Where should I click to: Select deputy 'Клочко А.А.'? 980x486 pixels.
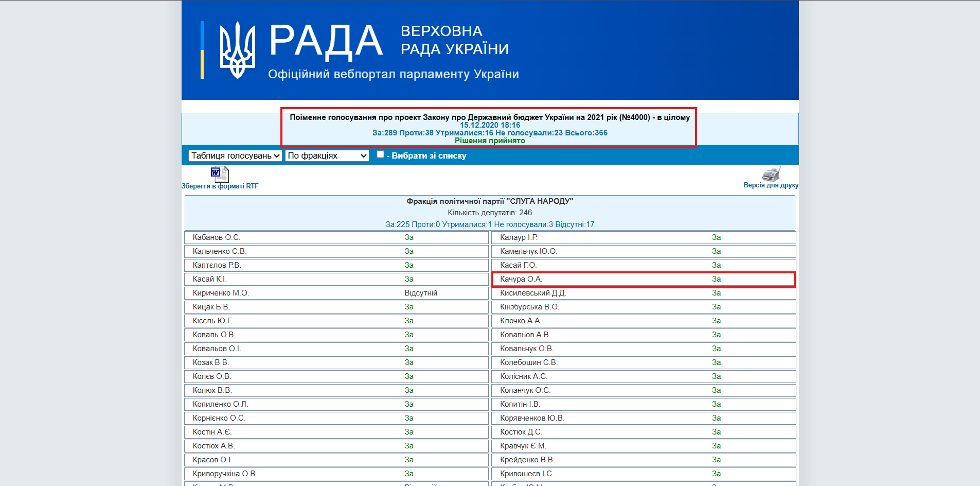tap(521, 321)
